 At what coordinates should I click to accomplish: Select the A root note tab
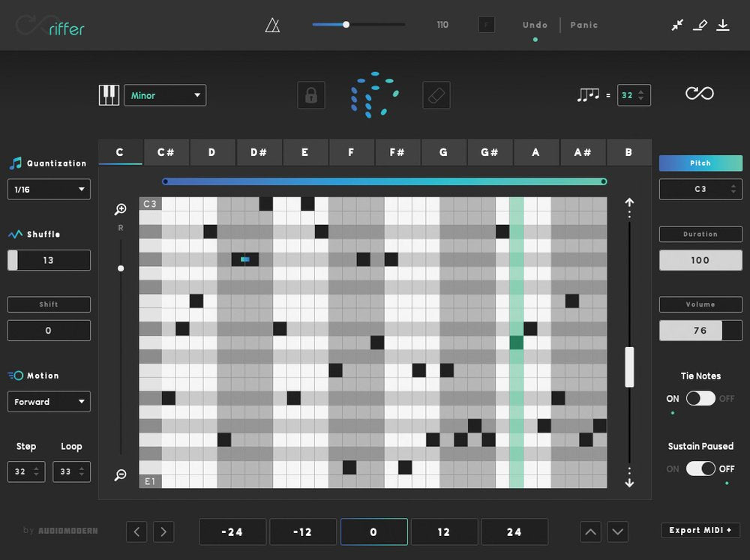coord(535,152)
